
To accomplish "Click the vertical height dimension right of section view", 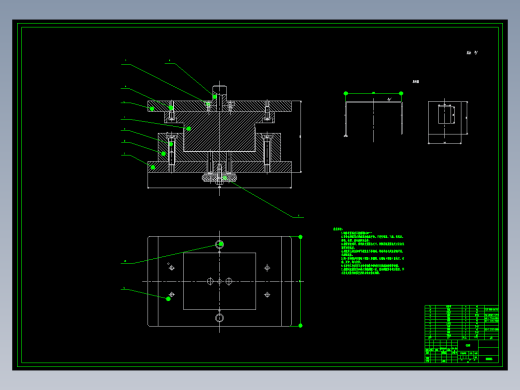I will [301, 136].
